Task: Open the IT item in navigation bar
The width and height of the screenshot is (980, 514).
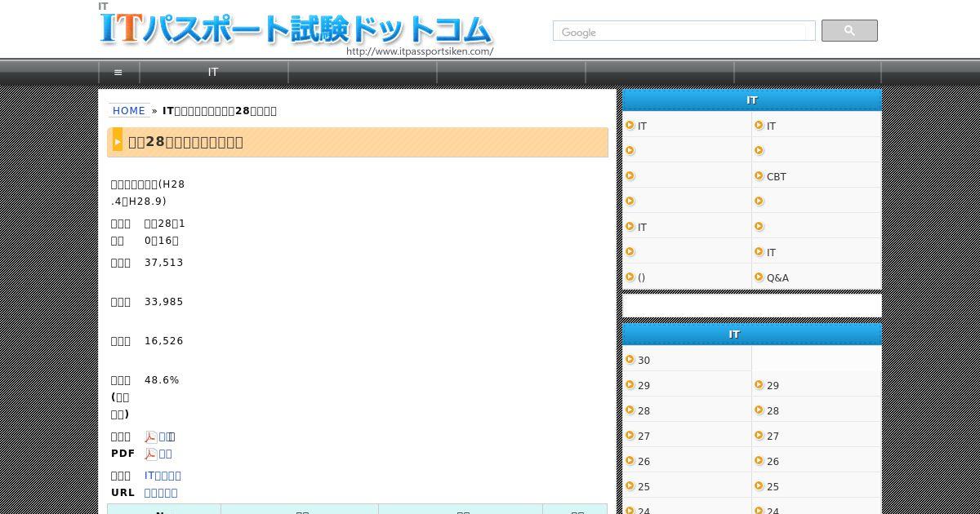Action: 213,72
